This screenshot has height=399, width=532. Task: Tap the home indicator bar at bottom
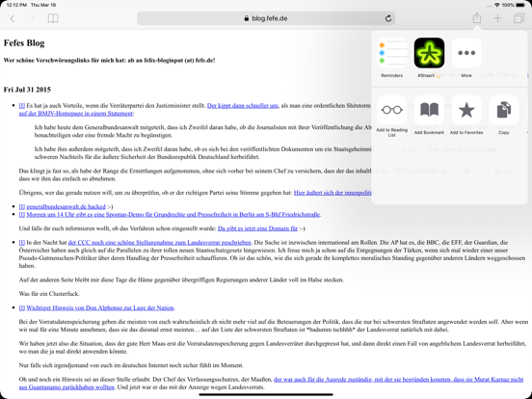(266, 394)
